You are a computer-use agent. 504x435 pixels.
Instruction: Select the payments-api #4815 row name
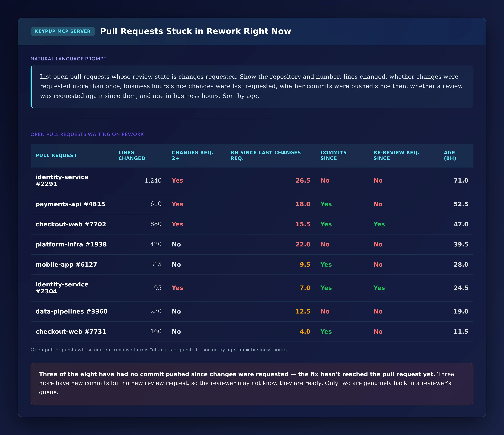pos(70,204)
